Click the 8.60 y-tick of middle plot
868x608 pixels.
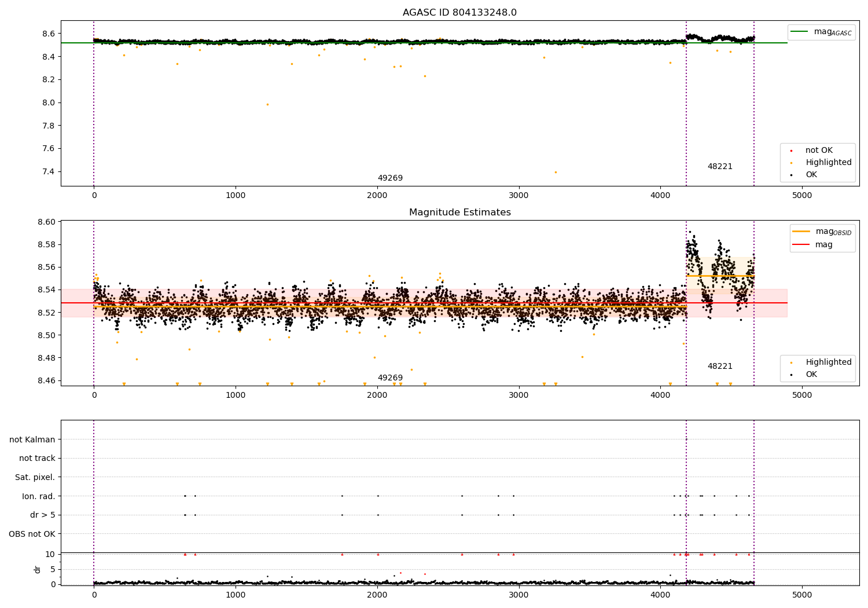pos(46,222)
